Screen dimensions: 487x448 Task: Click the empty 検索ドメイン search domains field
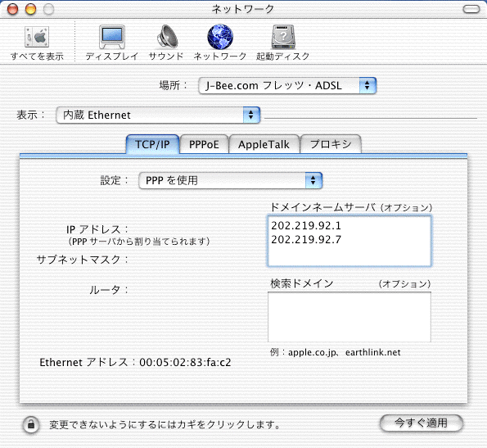[x=349, y=317]
